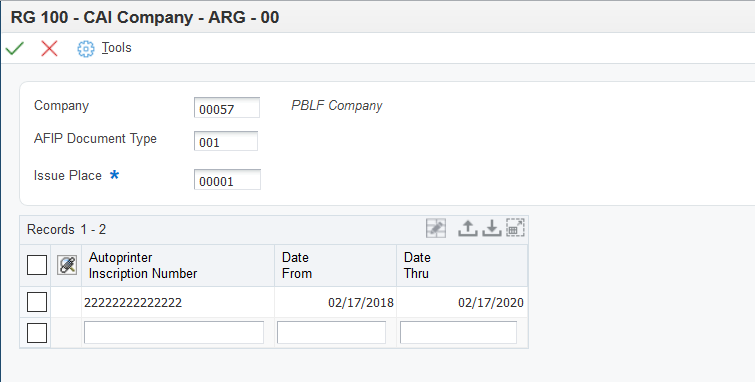Click the Issue Place label
This screenshot has width=755, height=382.
(67, 175)
